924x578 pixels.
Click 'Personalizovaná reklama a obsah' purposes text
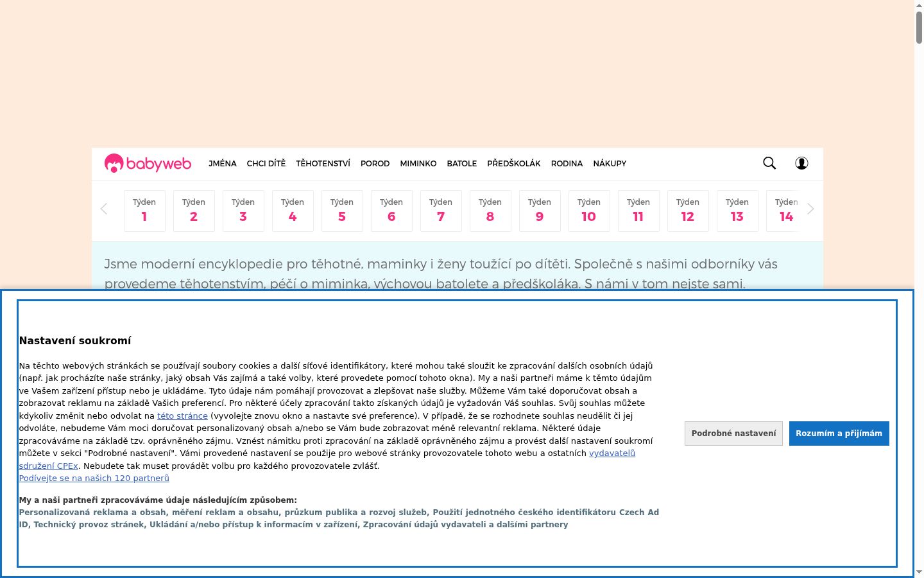pyautogui.click(x=339, y=518)
